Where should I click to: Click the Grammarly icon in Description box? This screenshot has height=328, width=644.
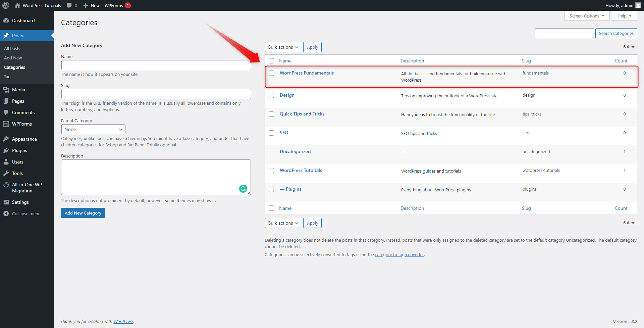tap(243, 189)
